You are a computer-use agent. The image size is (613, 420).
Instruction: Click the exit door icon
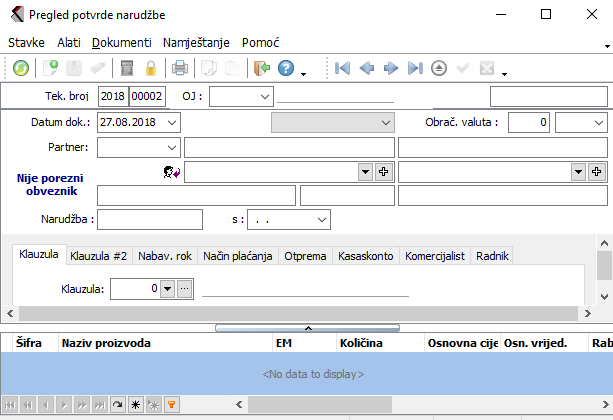261,69
